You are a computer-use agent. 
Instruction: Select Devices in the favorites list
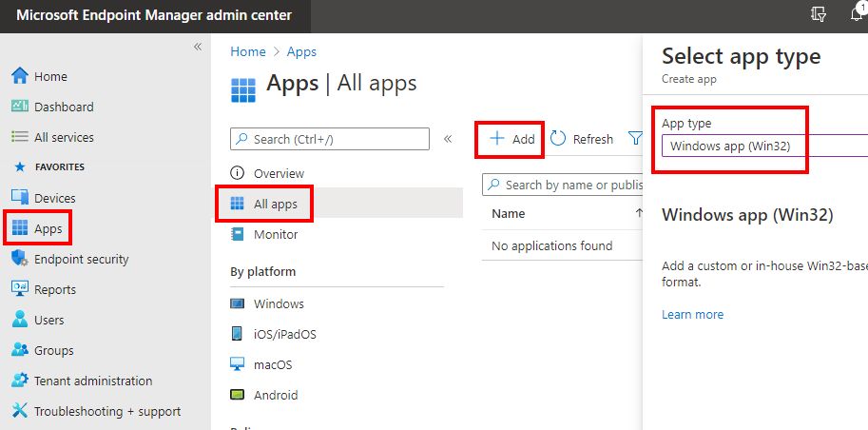click(x=55, y=199)
